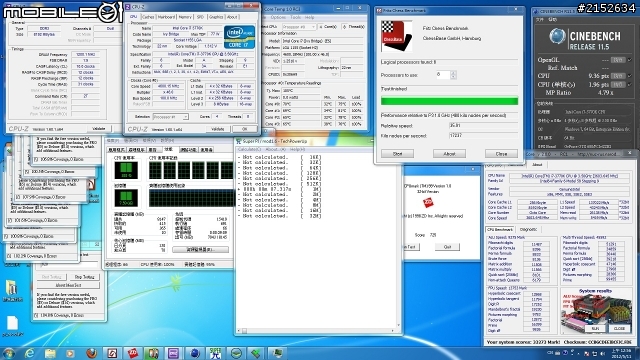Select the white document file on the desktop
The height and width of the screenshot is (360, 640).
[12, 323]
